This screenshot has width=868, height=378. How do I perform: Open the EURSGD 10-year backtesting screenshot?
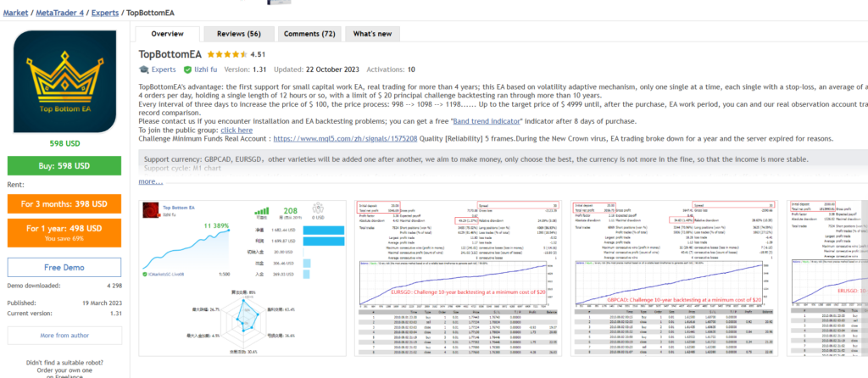458,278
